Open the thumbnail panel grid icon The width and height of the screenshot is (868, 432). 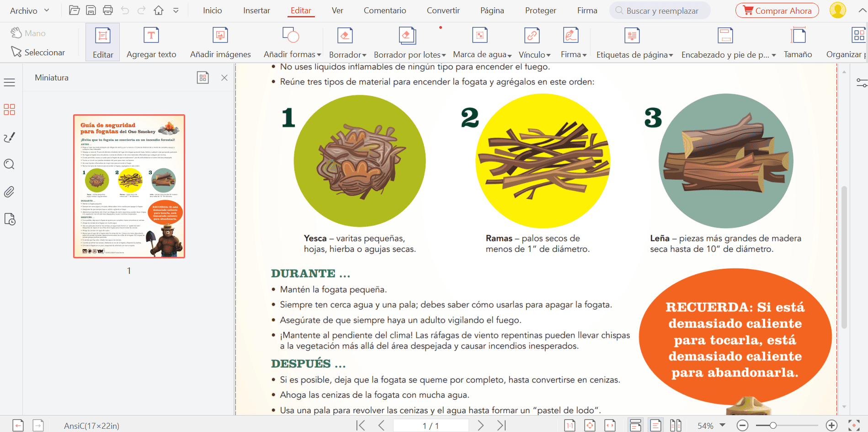[203, 77]
